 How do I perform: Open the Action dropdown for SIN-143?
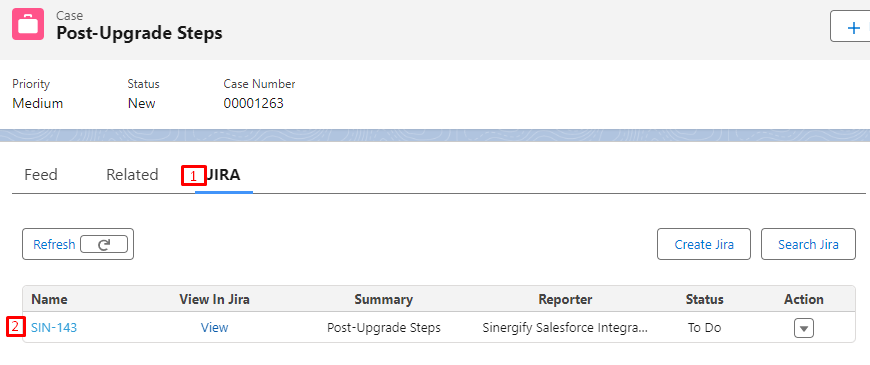[803, 328]
